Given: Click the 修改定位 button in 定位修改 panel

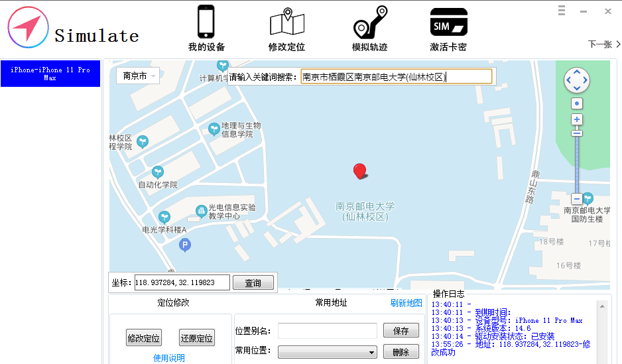Looking at the screenshot, I should (x=144, y=338).
